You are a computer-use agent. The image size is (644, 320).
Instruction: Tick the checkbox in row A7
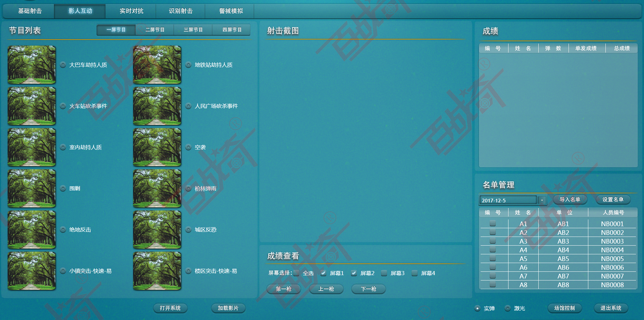493,275
